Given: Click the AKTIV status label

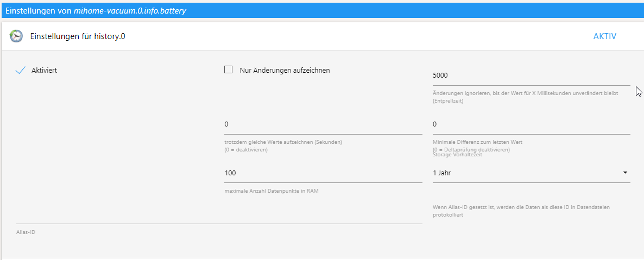Looking at the screenshot, I should (x=604, y=36).
